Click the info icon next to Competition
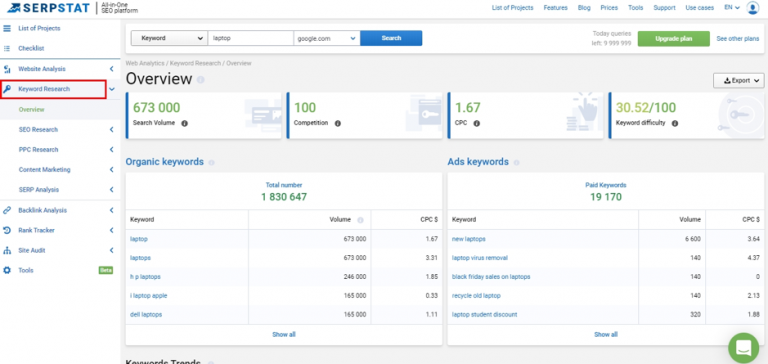The height and width of the screenshot is (364, 768). pos(337,123)
